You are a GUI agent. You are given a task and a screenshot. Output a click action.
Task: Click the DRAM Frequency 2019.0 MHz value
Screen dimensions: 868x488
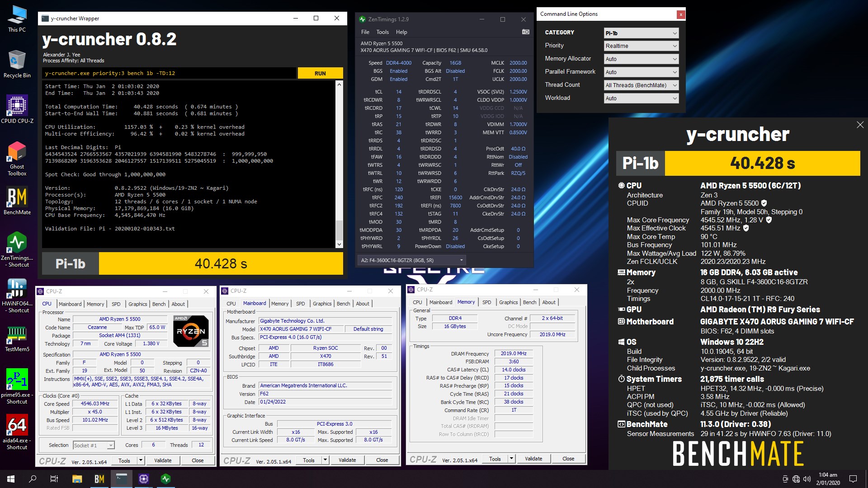click(x=514, y=353)
